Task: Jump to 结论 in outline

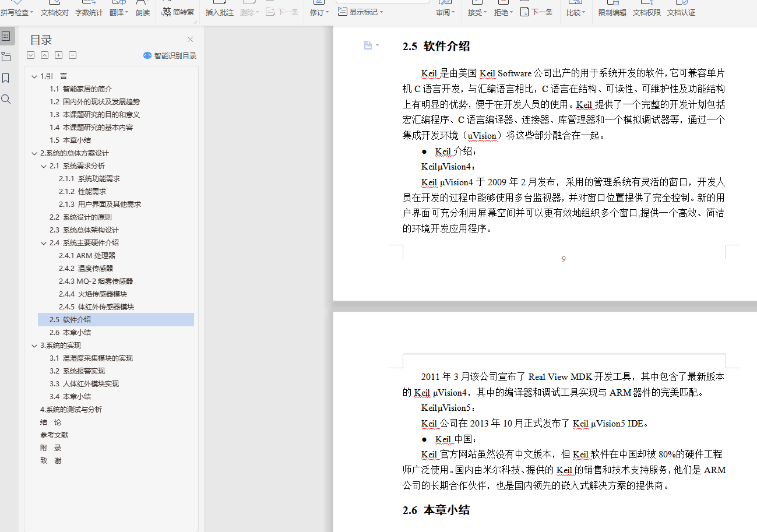Action: click(51, 422)
